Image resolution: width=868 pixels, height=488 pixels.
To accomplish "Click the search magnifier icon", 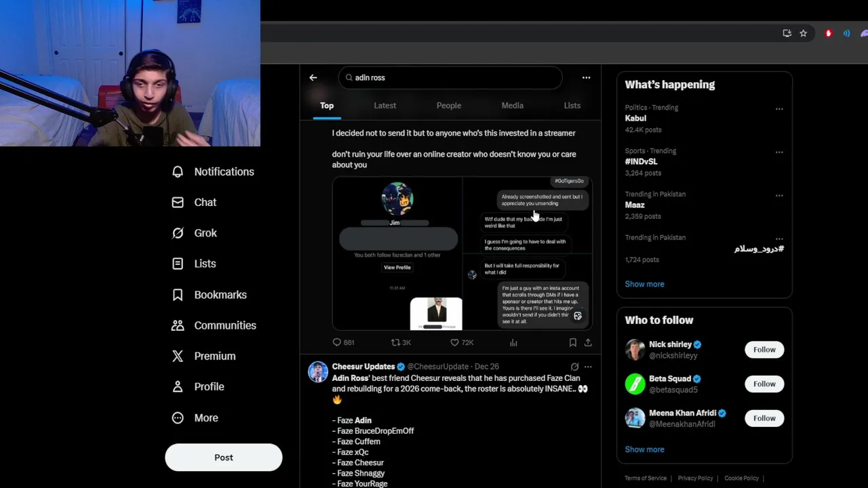I will pyautogui.click(x=349, y=77).
